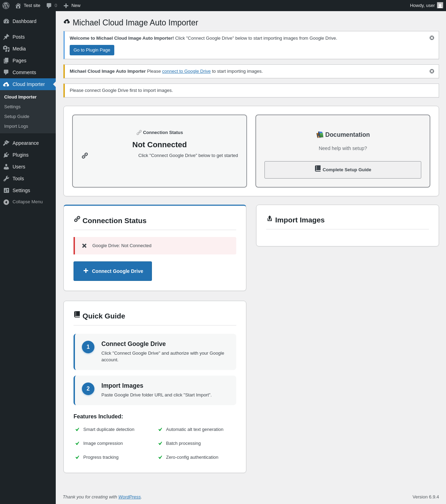Click the Posts pushpin icon

pyautogui.click(x=6, y=37)
